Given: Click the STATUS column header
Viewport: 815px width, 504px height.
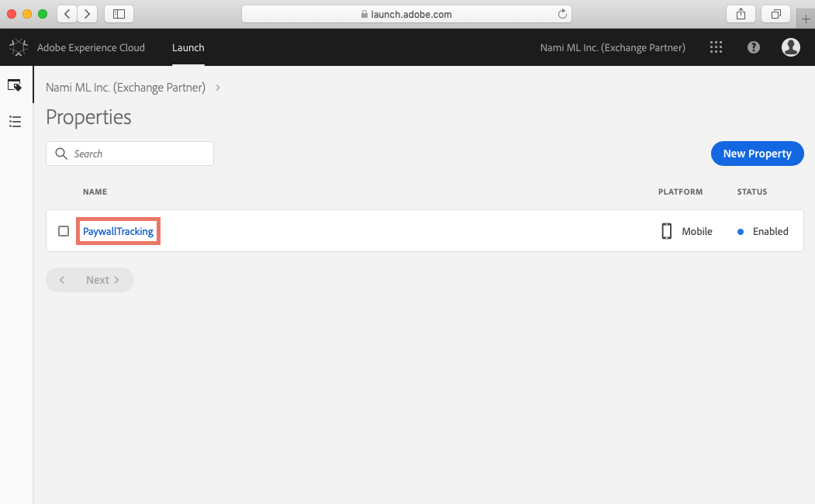Looking at the screenshot, I should click(x=752, y=192).
